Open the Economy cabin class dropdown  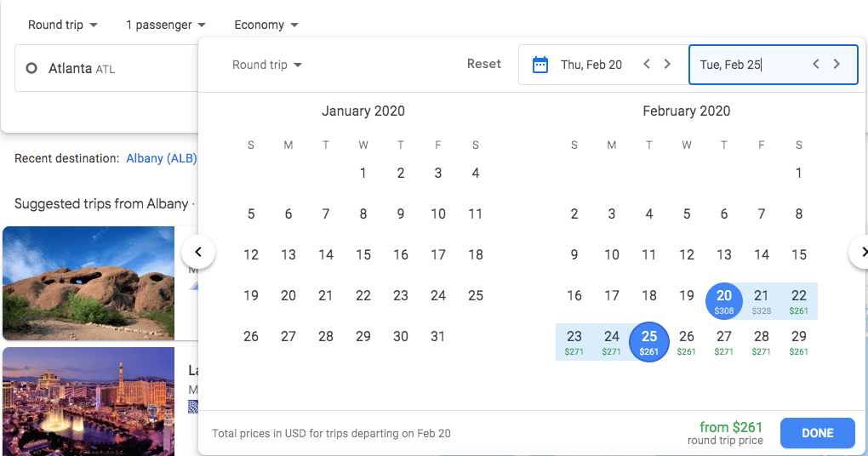point(266,25)
